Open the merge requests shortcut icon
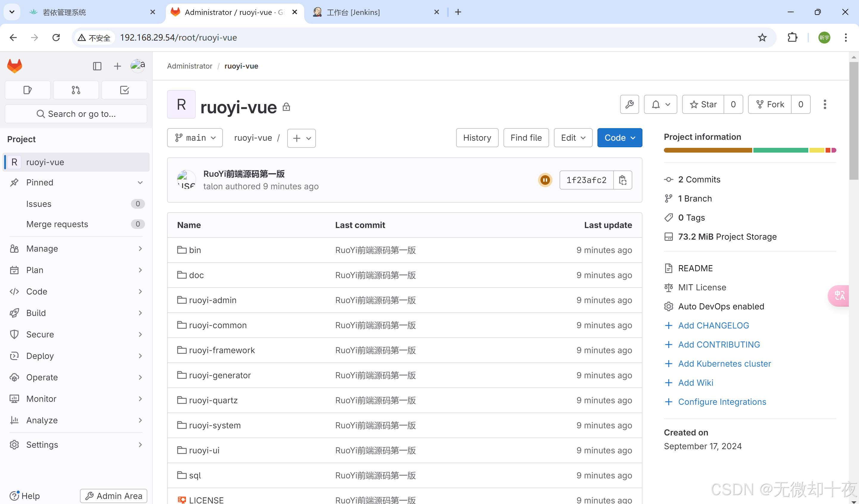859x504 pixels. tap(76, 90)
